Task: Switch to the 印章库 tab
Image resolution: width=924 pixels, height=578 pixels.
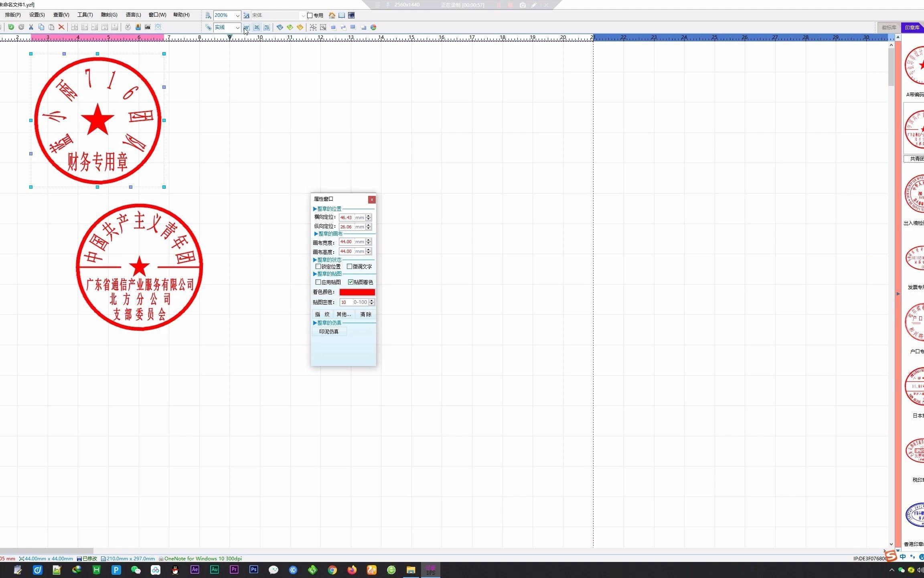Action: pos(912,27)
